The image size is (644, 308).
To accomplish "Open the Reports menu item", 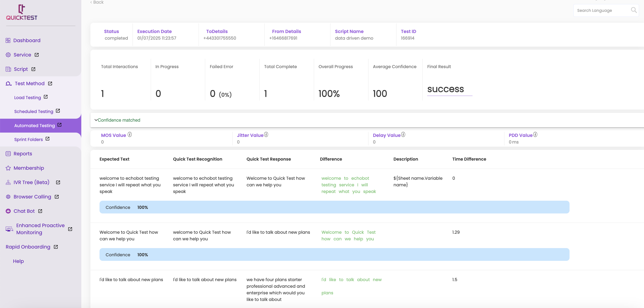I will point(23,154).
